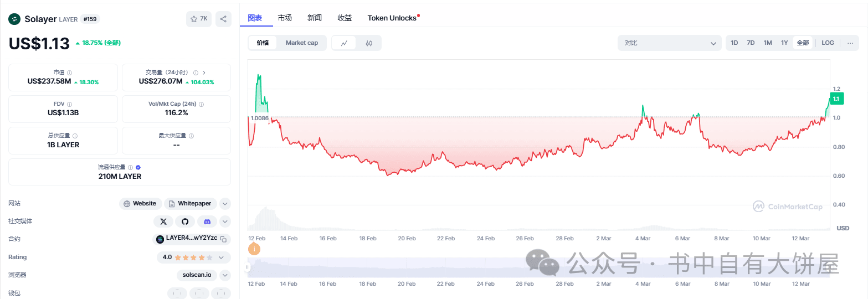Click total supply info icon
The height and width of the screenshot is (299, 868).
point(75,136)
